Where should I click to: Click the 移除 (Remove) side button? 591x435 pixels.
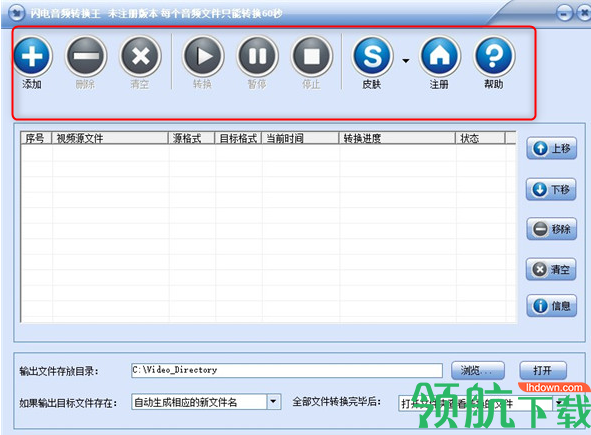[x=551, y=229]
